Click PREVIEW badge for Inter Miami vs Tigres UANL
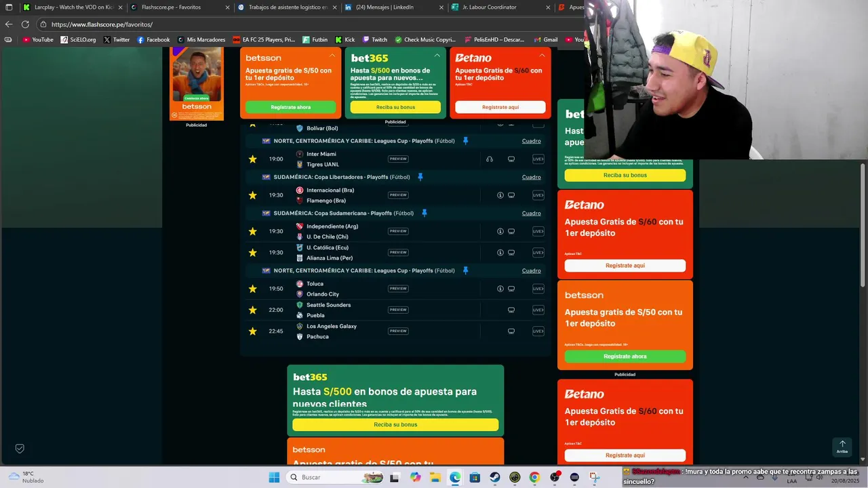The image size is (868, 488). tap(398, 159)
